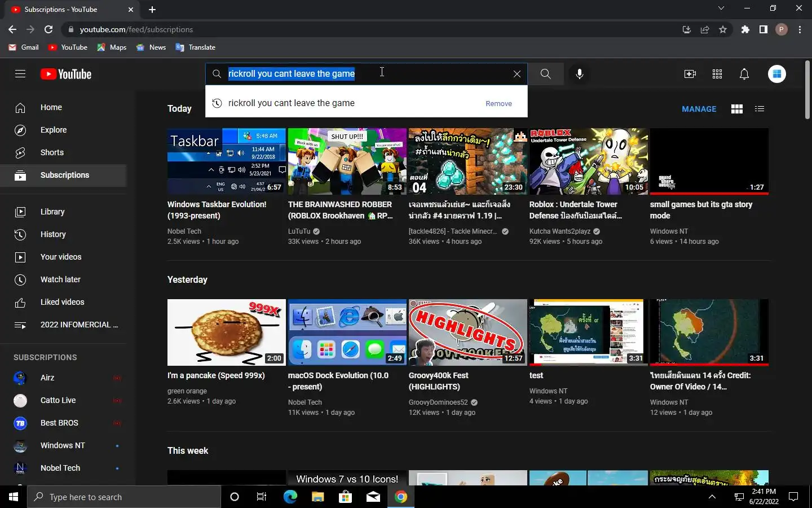This screenshot has height=508, width=812.
Task: Open File Explorer from taskbar
Action: pos(318,497)
